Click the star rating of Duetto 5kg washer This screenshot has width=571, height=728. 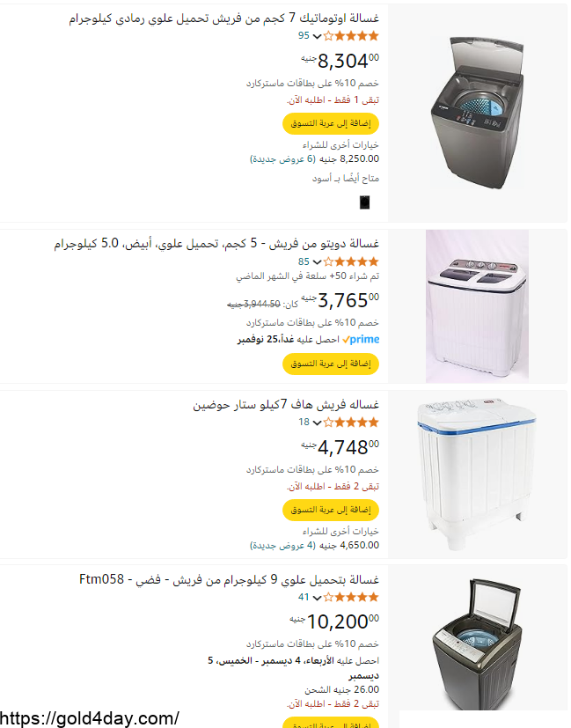[x=351, y=261]
